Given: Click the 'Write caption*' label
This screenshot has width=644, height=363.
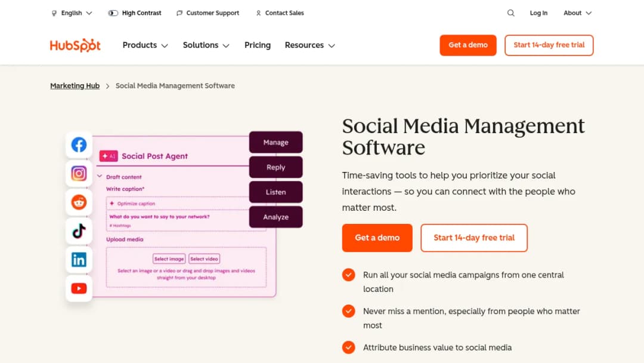Looking at the screenshot, I should point(125,189).
